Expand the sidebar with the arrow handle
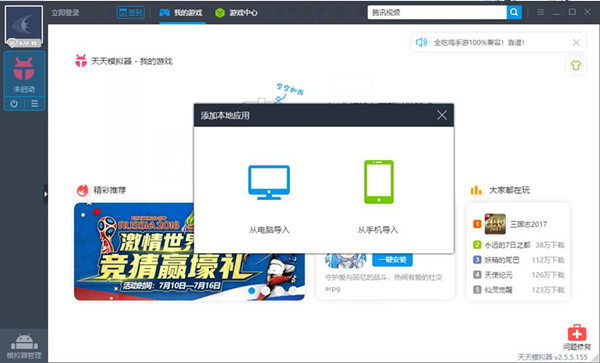 click(x=46, y=194)
